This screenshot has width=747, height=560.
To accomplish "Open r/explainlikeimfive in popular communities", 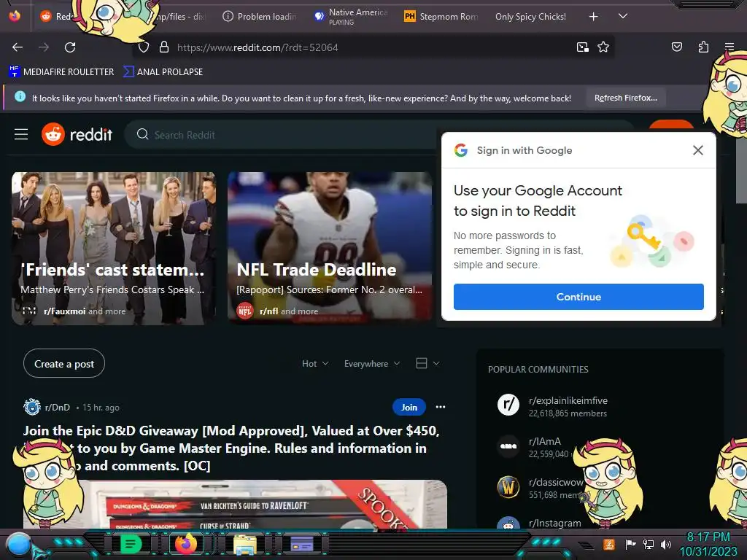I will [568, 400].
